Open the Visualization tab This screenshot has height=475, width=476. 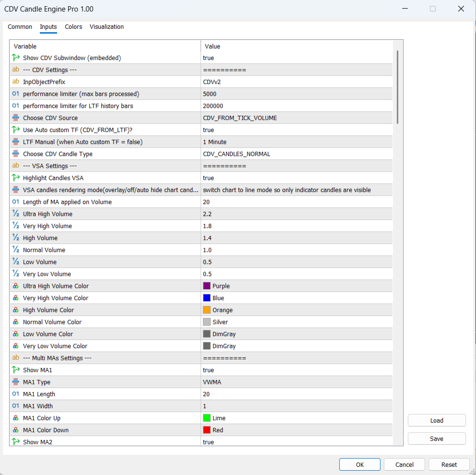click(107, 27)
